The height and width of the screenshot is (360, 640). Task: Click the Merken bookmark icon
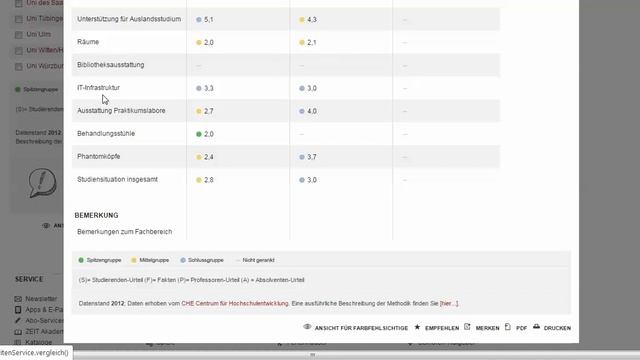point(467,327)
